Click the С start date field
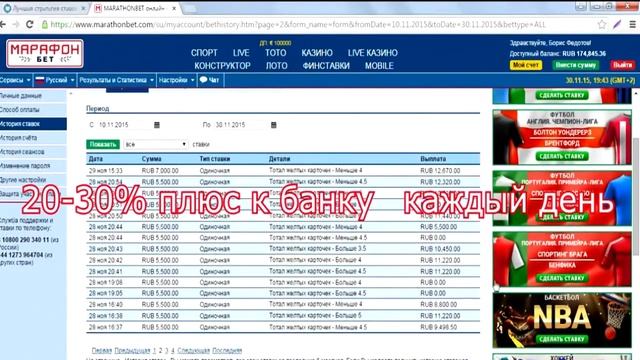640x360 pixels. point(124,125)
